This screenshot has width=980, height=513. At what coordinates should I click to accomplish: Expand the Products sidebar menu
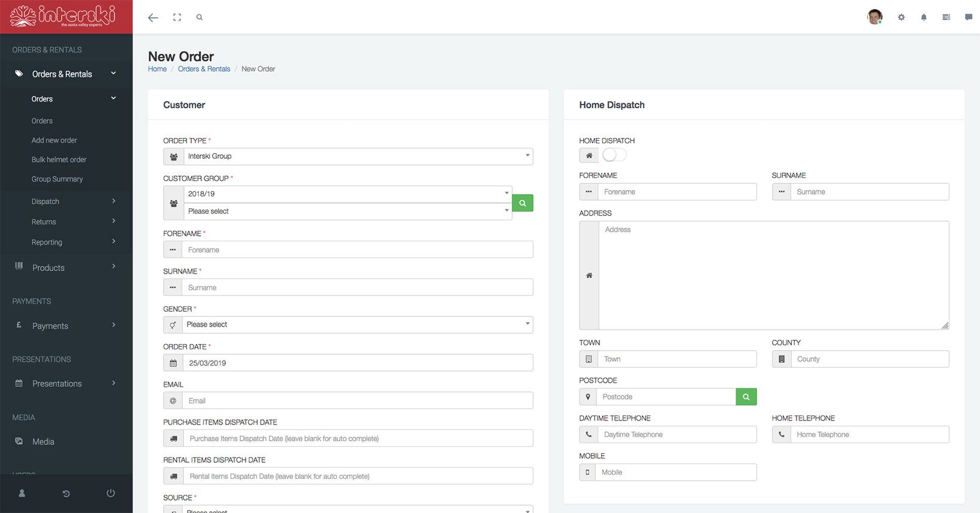pos(66,268)
